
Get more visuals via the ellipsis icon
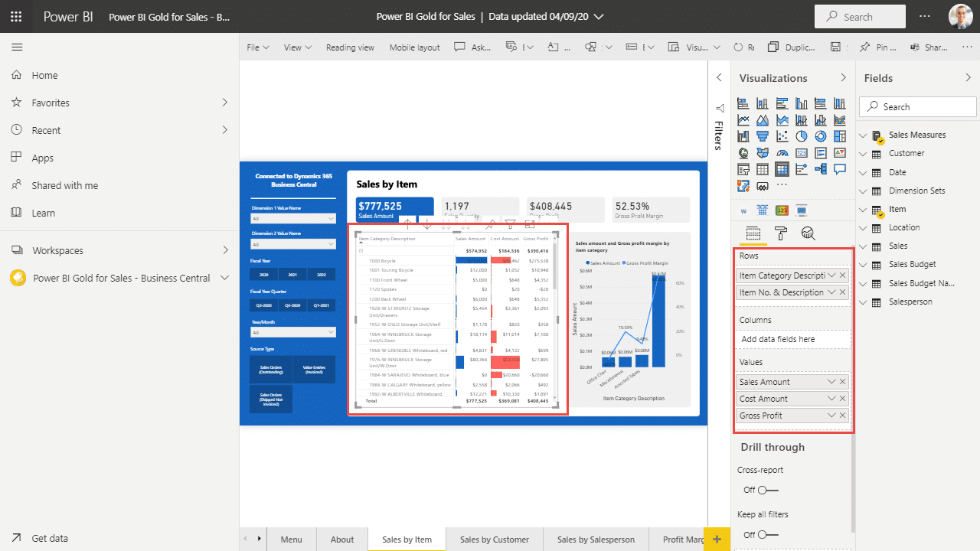[x=782, y=185]
